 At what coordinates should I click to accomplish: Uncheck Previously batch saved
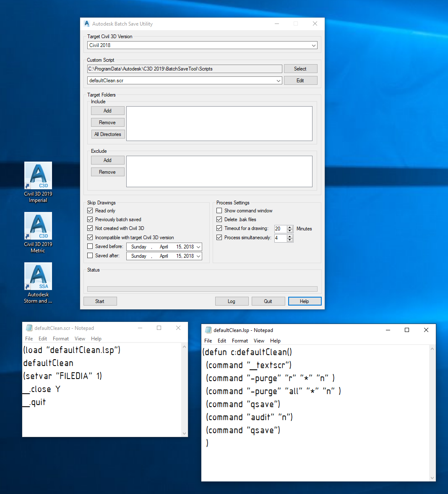pyautogui.click(x=90, y=219)
